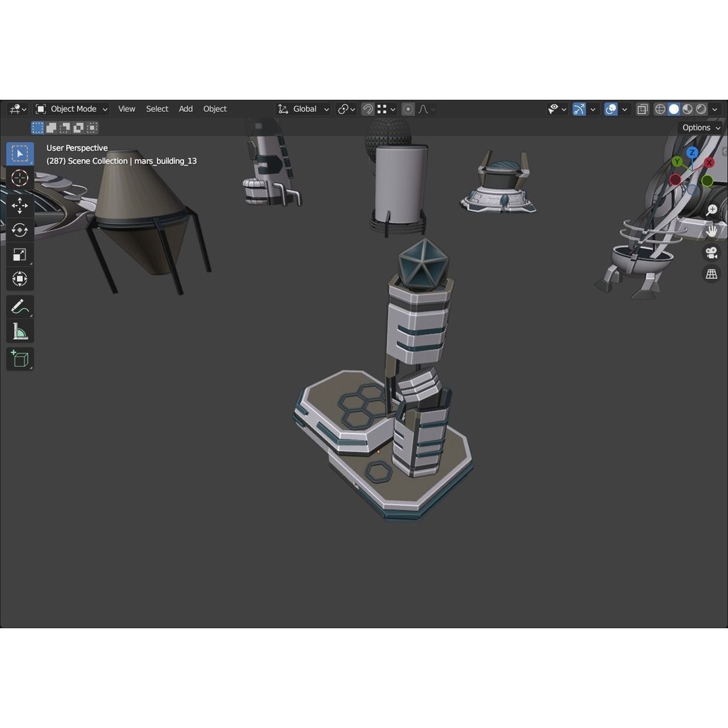728x728 pixels.
Task: Enable wireframe viewport shading
Action: pos(661,109)
